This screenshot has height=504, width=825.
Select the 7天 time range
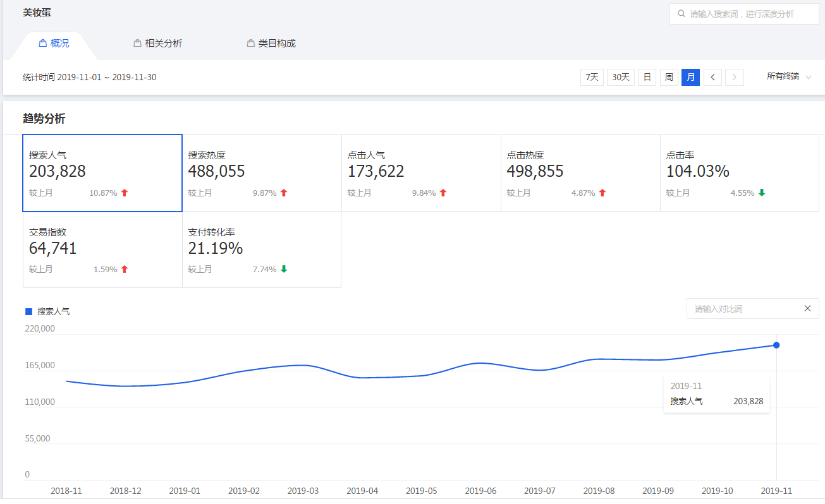click(x=592, y=77)
